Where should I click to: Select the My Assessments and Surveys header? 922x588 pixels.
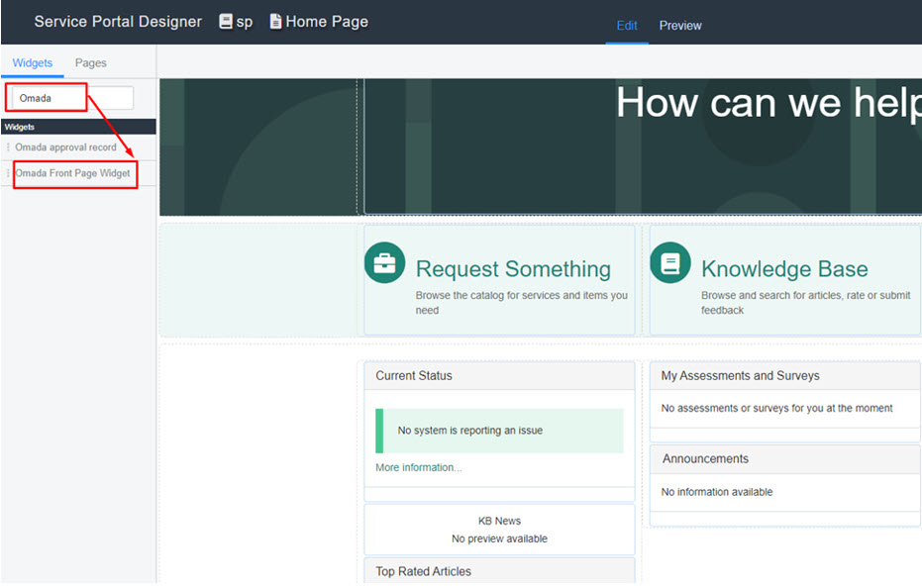pyautogui.click(x=784, y=376)
